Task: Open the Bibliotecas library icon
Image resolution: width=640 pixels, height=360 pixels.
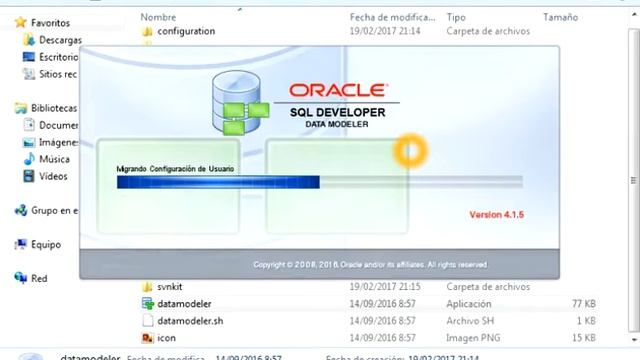Action: (x=20, y=108)
